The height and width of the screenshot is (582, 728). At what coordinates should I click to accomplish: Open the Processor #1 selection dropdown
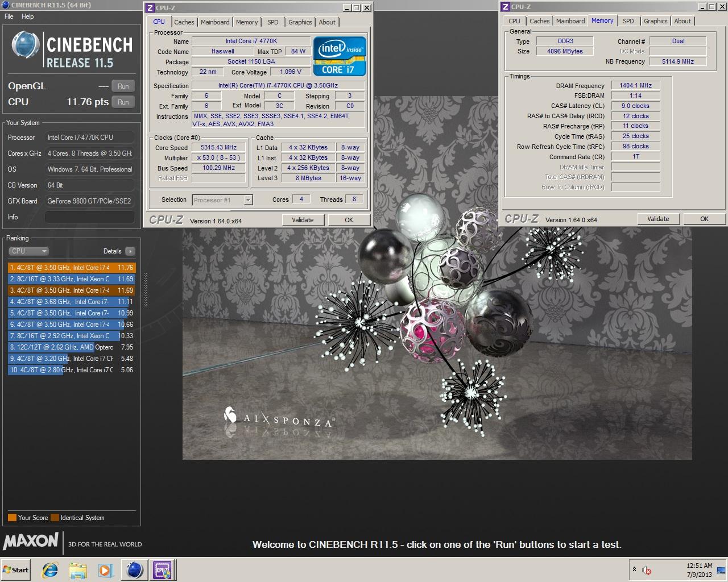[x=222, y=200]
